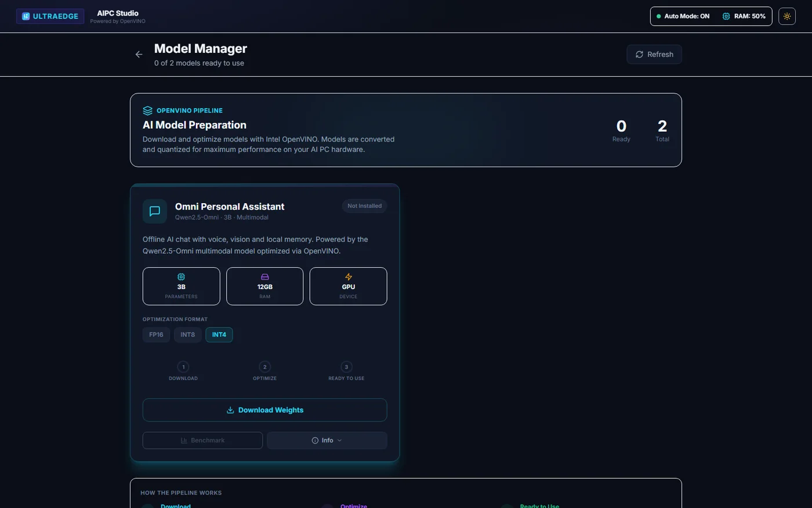Click the Not Installed status badge
The image size is (812, 508).
point(364,206)
